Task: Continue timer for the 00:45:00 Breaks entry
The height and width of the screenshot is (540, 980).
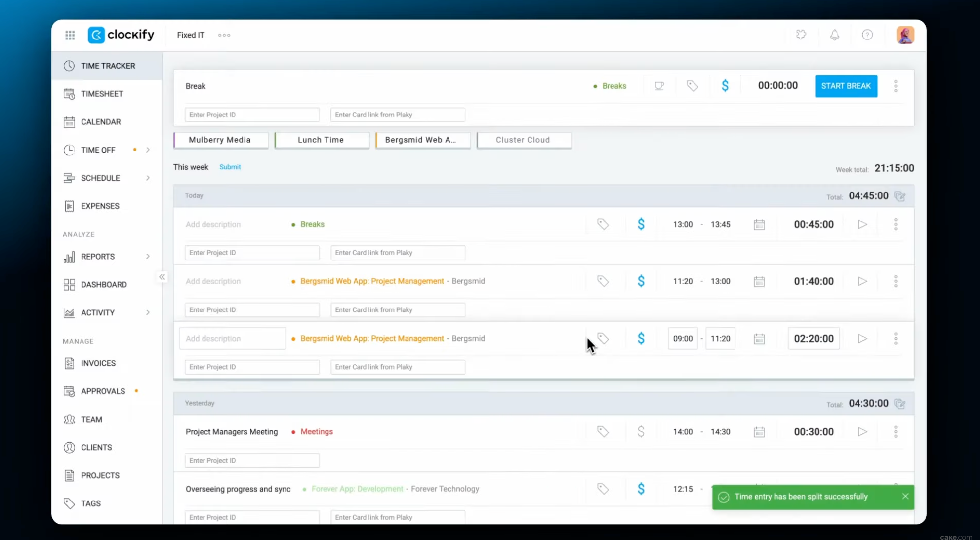Action: [x=862, y=224]
